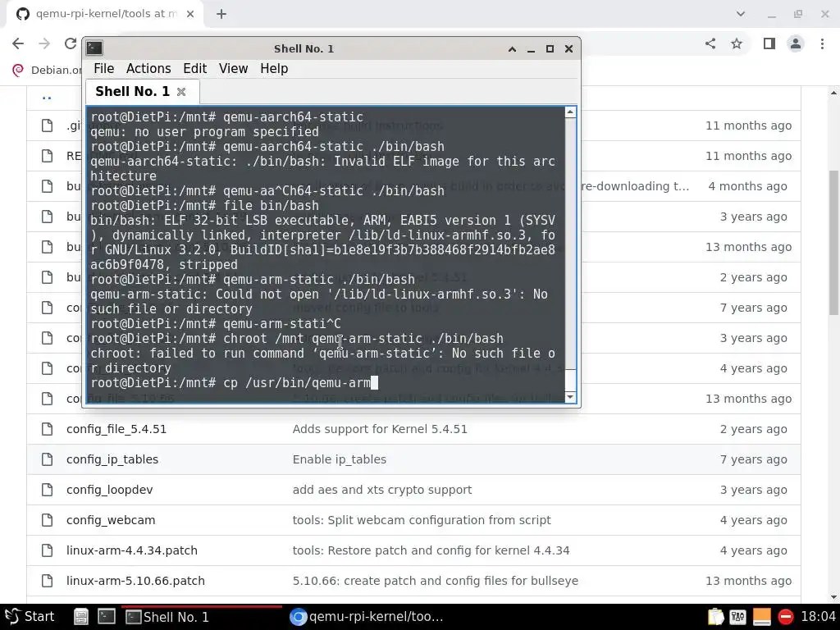The image size is (840, 630).
Task: Click the '7 years ago' timestamp for config_ip_tables
Action: [x=754, y=459]
